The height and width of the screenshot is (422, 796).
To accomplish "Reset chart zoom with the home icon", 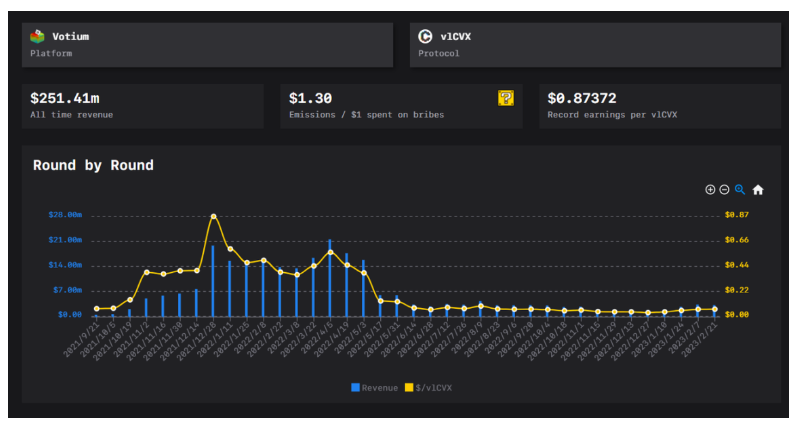I will pyautogui.click(x=758, y=189).
